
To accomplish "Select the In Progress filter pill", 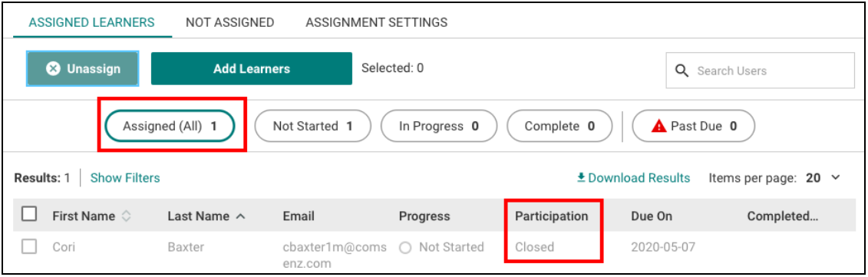I will [x=439, y=127].
